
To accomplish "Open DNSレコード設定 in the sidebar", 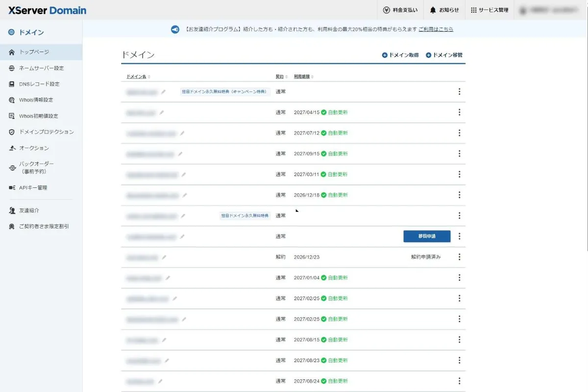I will [x=41, y=84].
